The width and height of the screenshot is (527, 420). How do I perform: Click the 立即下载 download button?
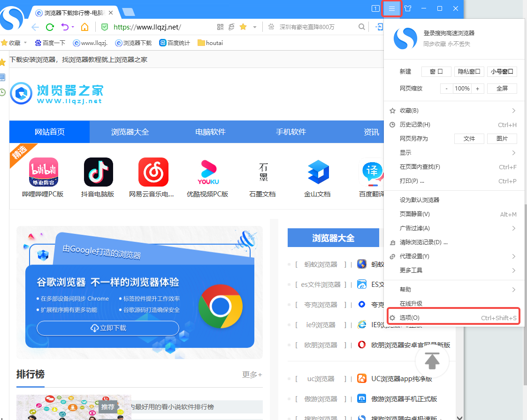click(108, 328)
